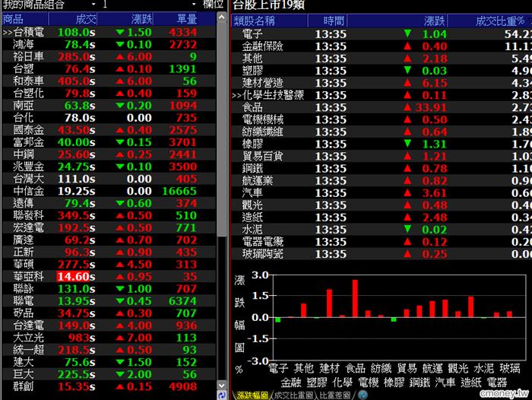Click the 33.91 change value for 食品
Screen dimensions: 532x400
pyautogui.click(x=431, y=107)
